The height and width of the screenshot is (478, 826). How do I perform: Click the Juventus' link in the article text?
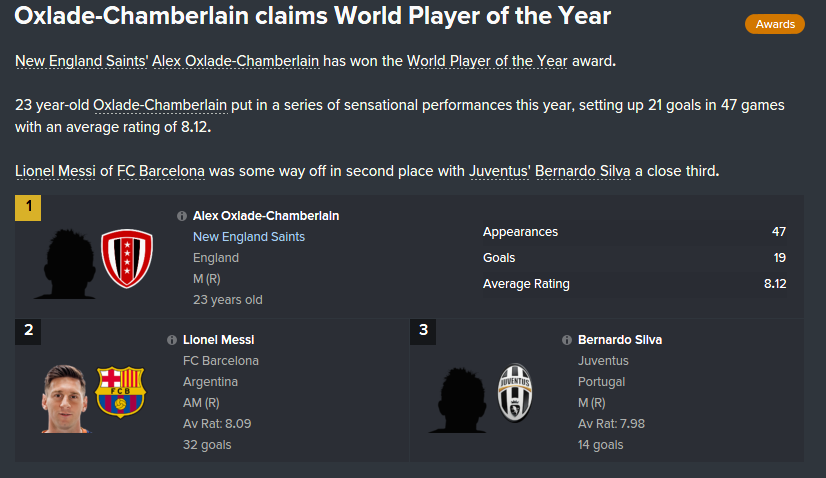click(x=499, y=171)
